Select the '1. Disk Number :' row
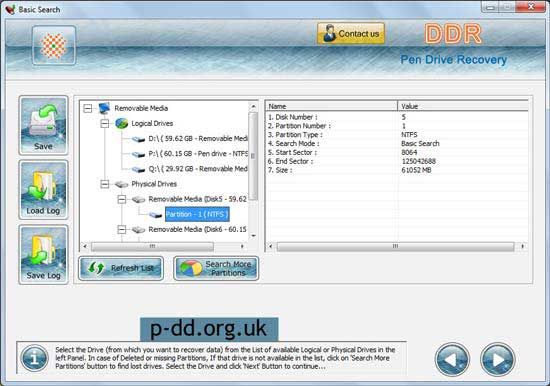Viewport: 550px width, 386px height. [397, 117]
